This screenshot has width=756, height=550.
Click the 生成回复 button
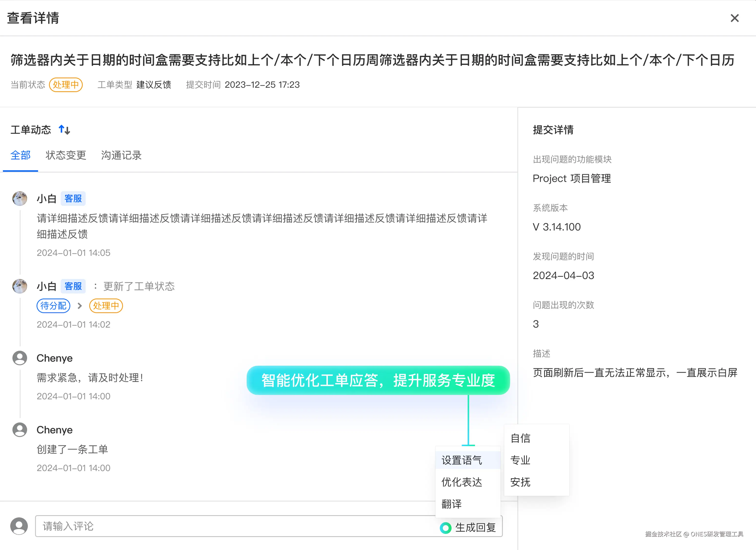coord(475,528)
